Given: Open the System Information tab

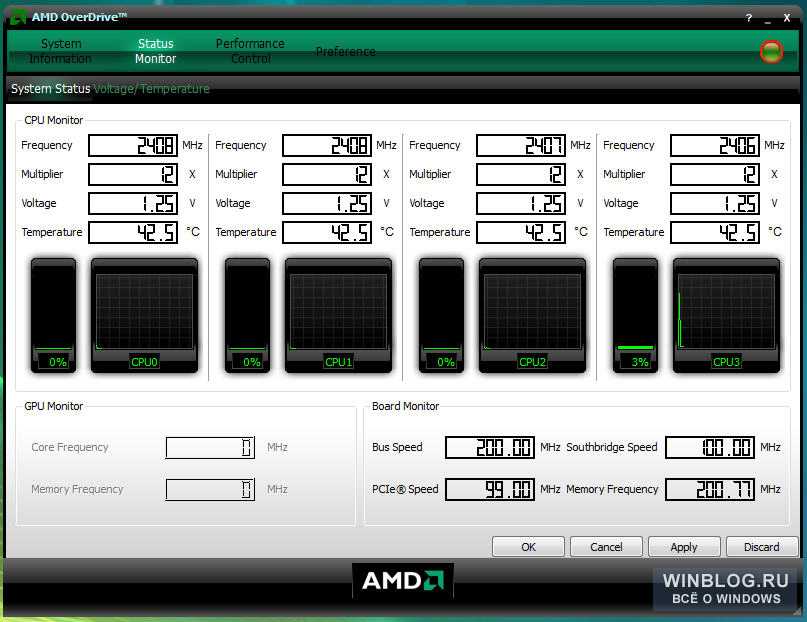Looking at the screenshot, I should (x=61, y=51).
